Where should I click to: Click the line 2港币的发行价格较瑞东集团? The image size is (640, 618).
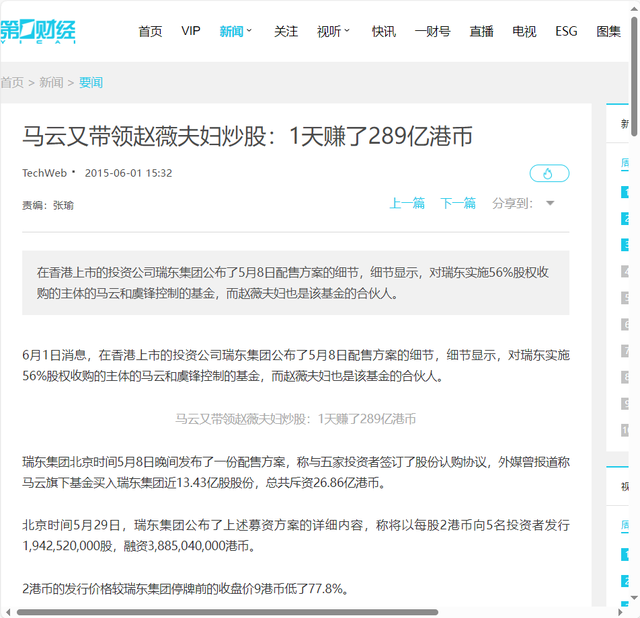(x=186, y=589)
